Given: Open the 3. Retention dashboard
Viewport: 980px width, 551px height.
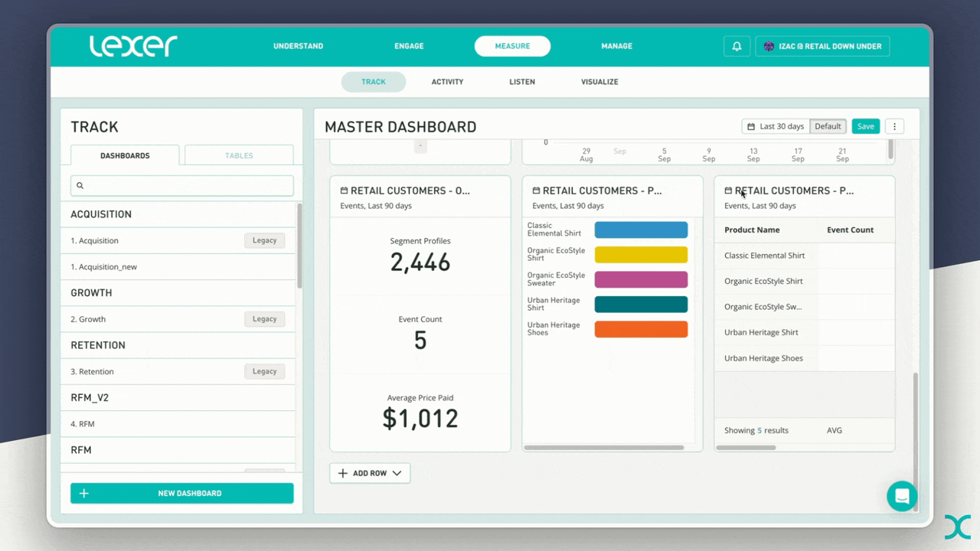Looking at the screenshot, I should point(178,371).
